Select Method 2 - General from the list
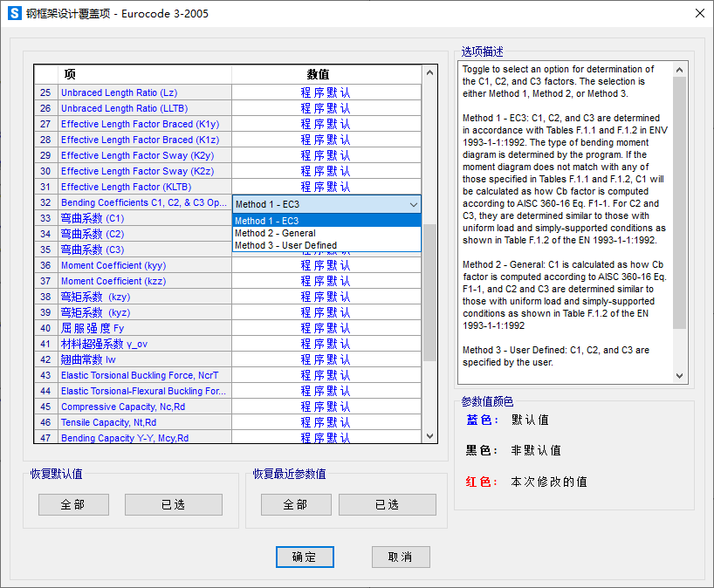 (275, 233)
